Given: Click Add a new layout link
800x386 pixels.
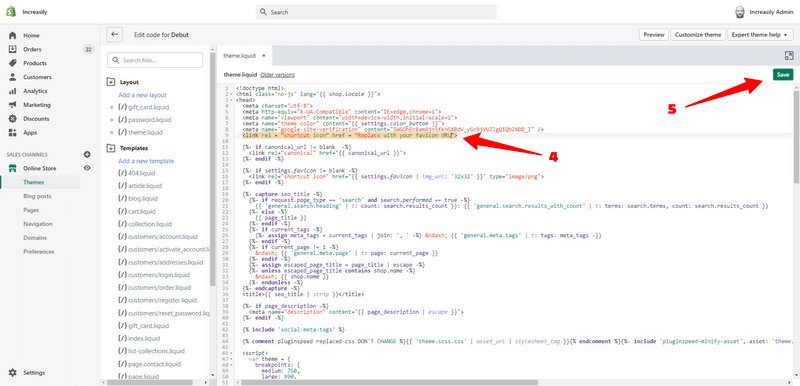Looking at the screenshot, I should click(142, 95).
